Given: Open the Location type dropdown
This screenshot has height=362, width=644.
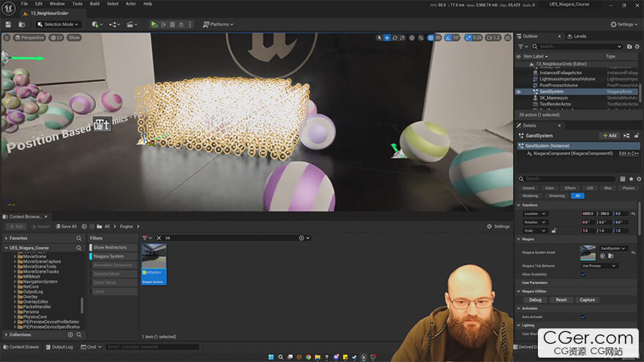Looking at the screenshot, I should click(535, 214).
